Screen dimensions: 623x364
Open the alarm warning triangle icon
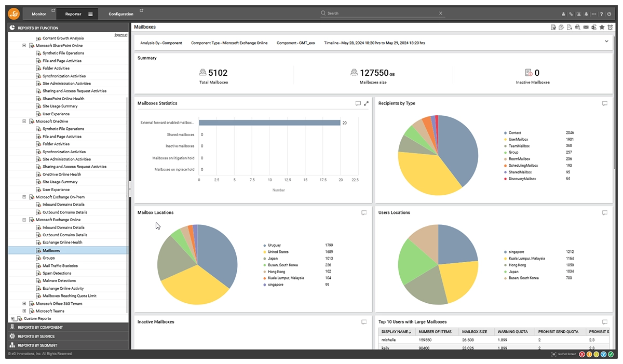(x=578, y=14)
